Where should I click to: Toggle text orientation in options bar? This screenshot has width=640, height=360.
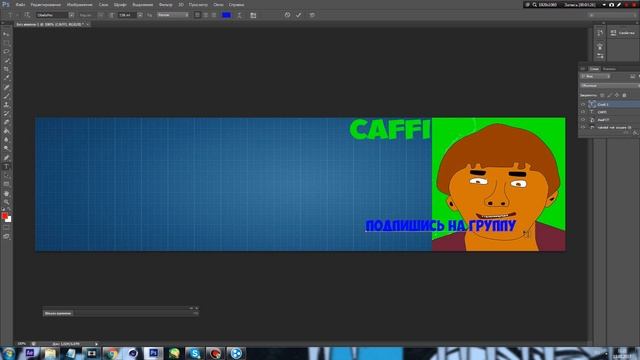pos(27,15)
